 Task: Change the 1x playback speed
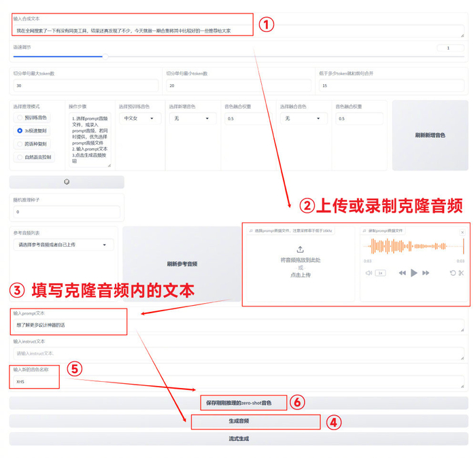380,273
